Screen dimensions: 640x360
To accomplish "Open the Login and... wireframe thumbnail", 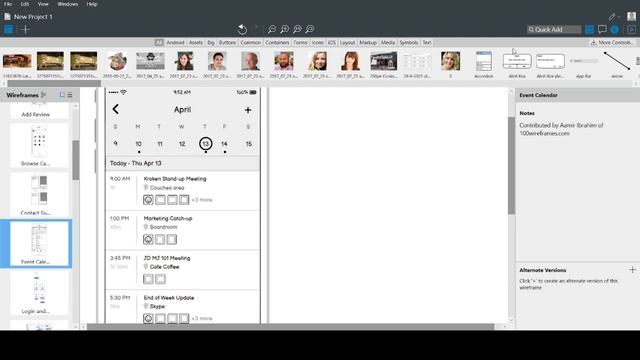I will point(39,293).
